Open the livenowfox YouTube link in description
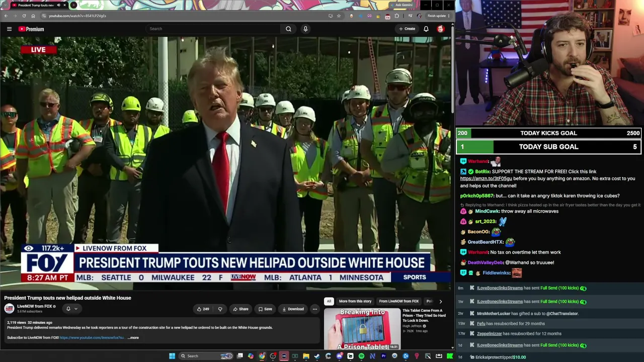The height and width of the screenshot is (362, 644). [92, 338]
